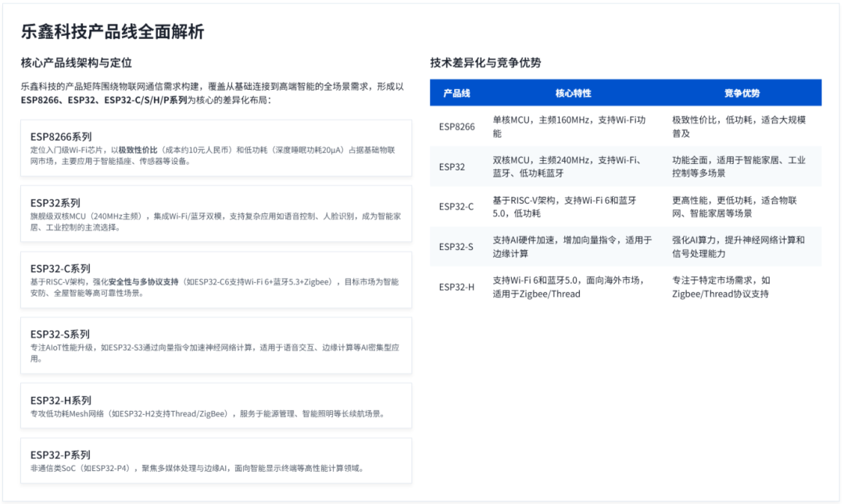The width and height of the screenshot is (844, 504).
Task: Select the 'ESP32-S' cell in the comparison table
Action: pos(456,247)
